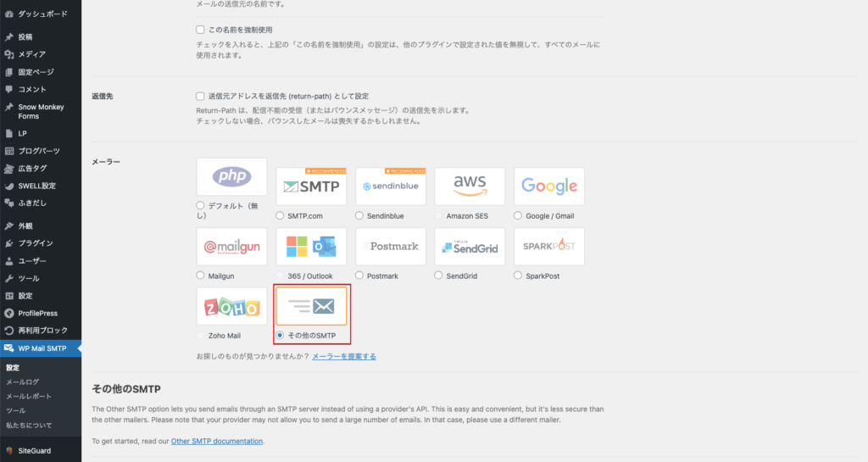Open the 設定 submenu under WP Mail SMTP
This screenshot has height=462, width=868.
(13, 367)
